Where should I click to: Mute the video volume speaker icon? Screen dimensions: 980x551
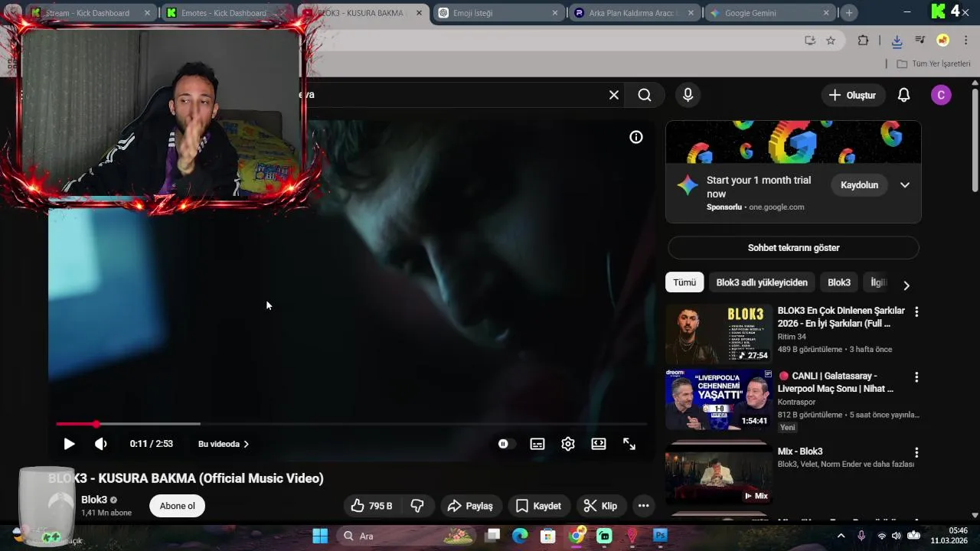[100, 444]
